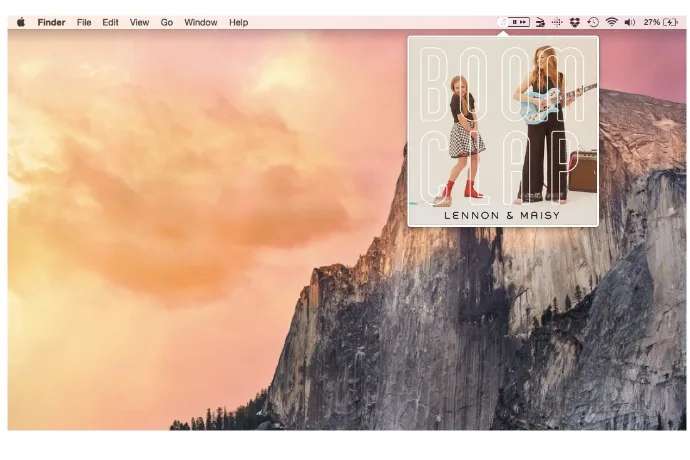Open the Window menu

[x=200, y=21]
